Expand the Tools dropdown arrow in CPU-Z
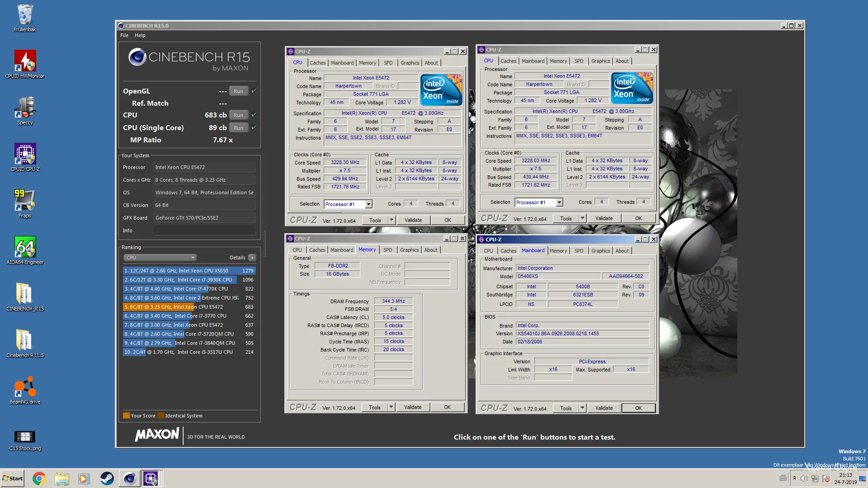 click(392, 220)
